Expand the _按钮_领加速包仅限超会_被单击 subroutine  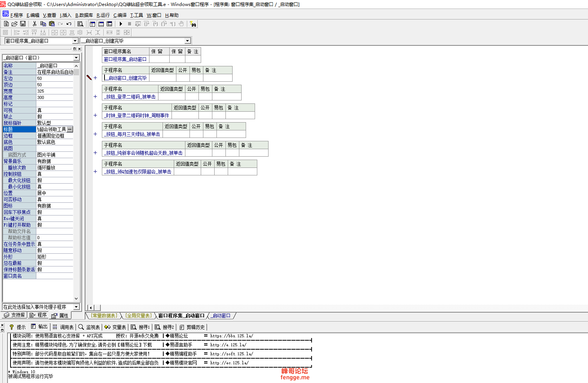click(95, 172)
